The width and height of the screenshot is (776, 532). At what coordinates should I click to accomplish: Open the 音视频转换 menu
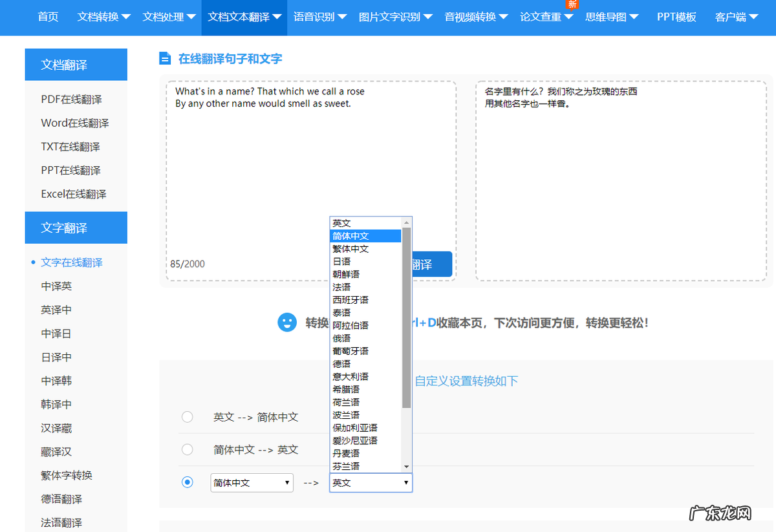(x=473, y=17)
